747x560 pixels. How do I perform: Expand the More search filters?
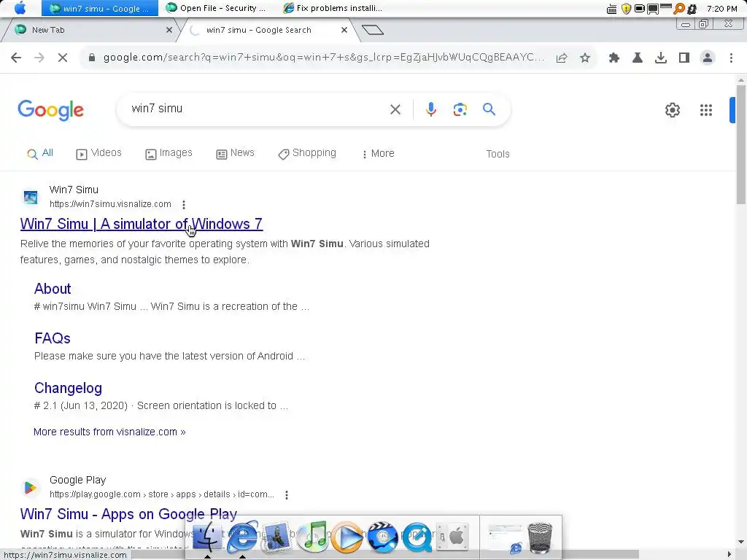(x=379, y=153)
